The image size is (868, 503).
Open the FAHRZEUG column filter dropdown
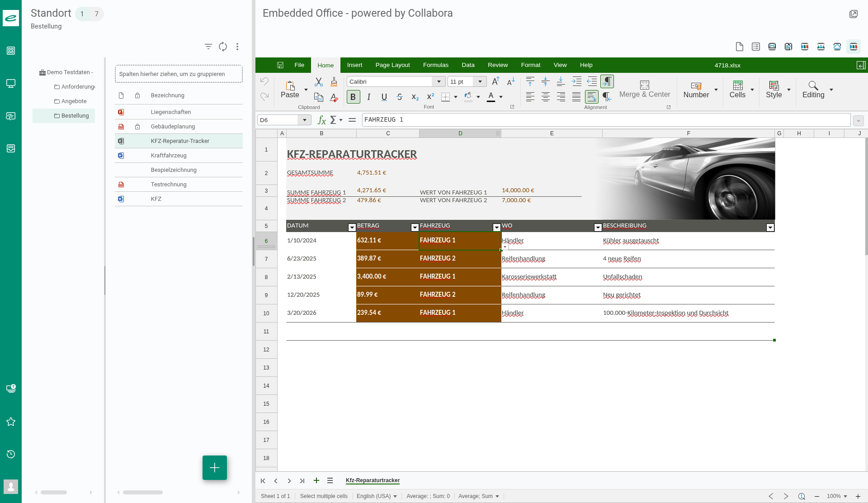pos(496,228)
